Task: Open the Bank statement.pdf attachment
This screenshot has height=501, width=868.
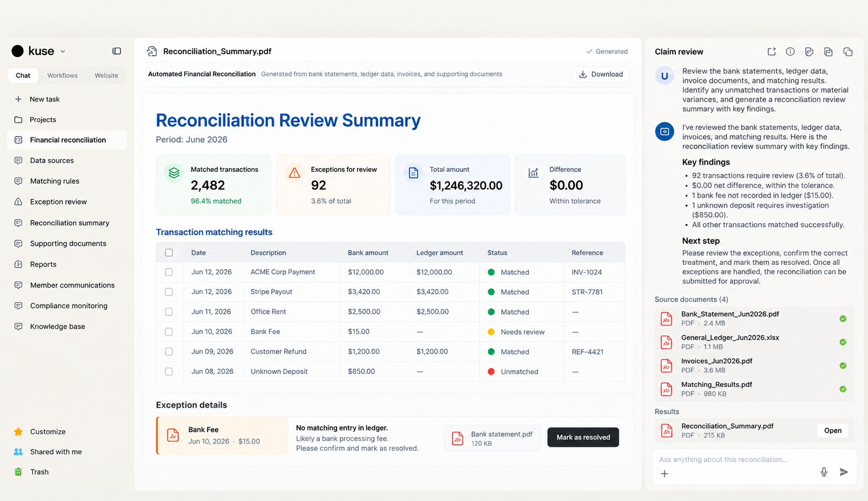Action: pyautogui.click(x=492, y=438)
